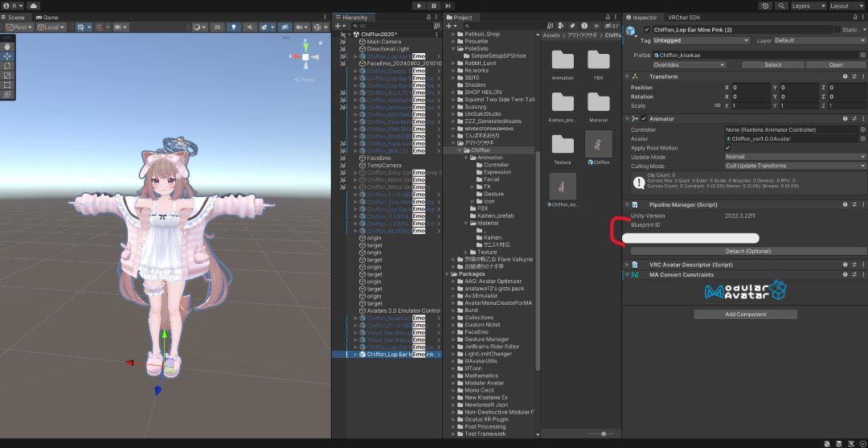The image size is (868, 448).
Task: Toggle scene visibility hidden-objects button
Action: tap(285, 27)
